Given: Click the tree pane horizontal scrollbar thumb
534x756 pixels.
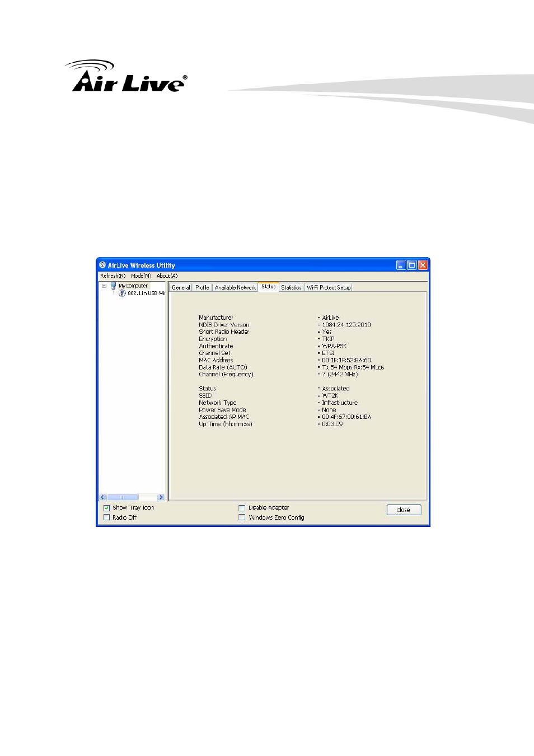Looking at the screenshot, I should (123, 497).
